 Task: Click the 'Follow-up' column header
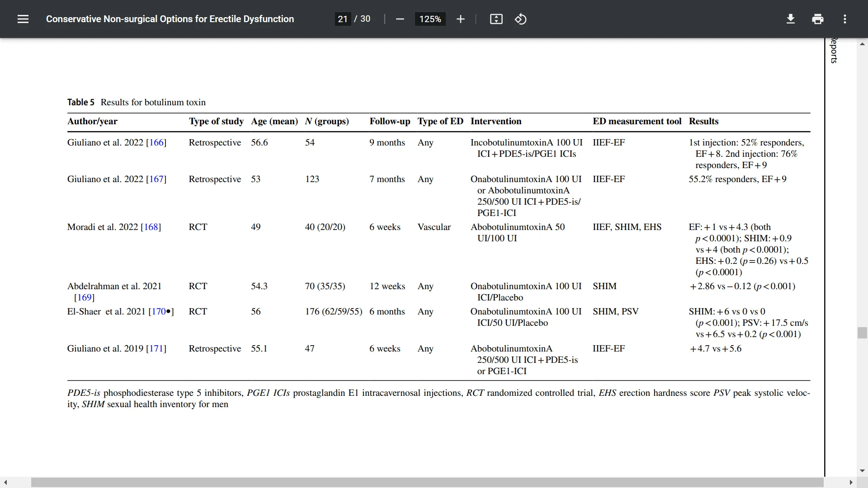[x=390, y=121]
